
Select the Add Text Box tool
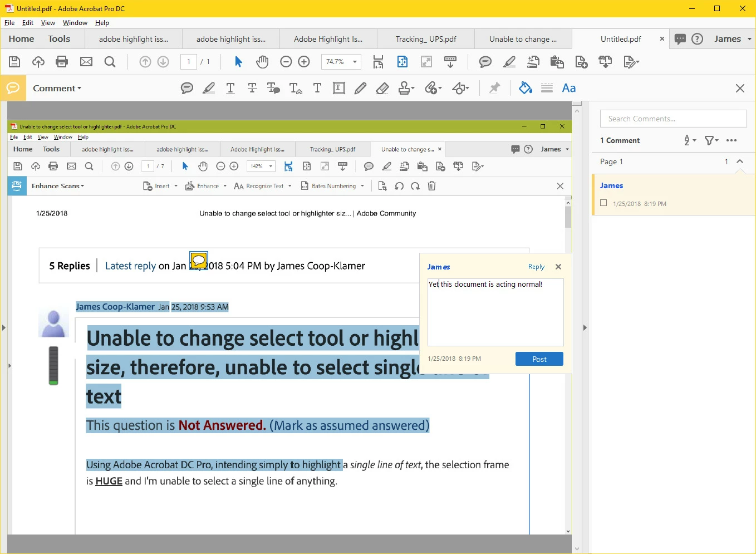click(x=339, y=88)
